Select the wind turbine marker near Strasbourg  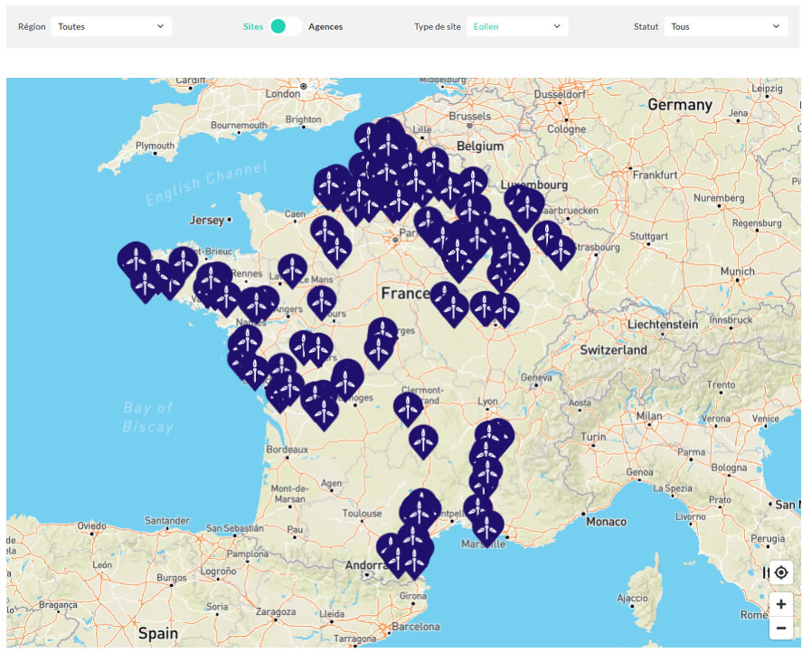pyautogui.click(x=562, y=249)
